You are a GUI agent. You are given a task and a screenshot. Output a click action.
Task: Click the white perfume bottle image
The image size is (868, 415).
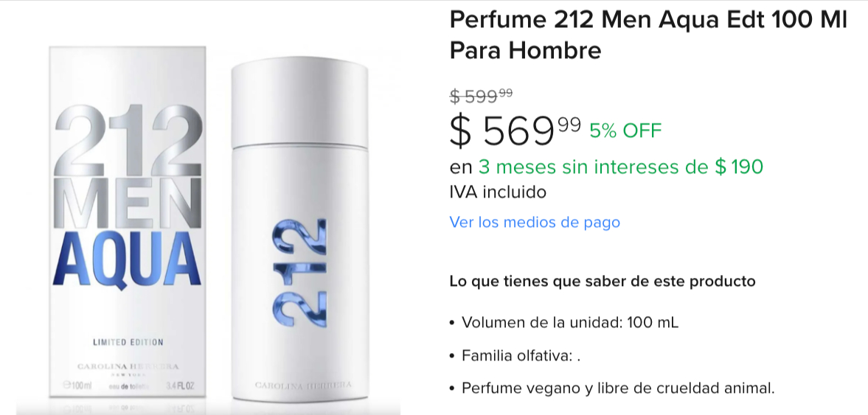tap(299, 226)
